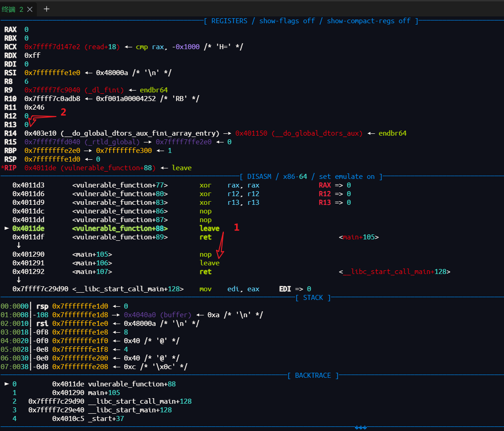504x431 pixels.
Task: Click the R14 value 0x403e10
Action: [x=40, y=133]
